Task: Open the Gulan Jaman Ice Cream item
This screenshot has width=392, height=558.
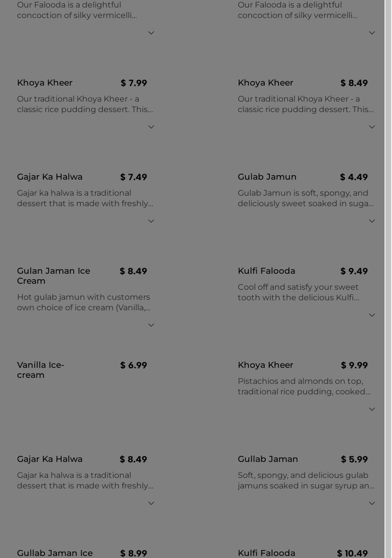Action: (54, 276)
